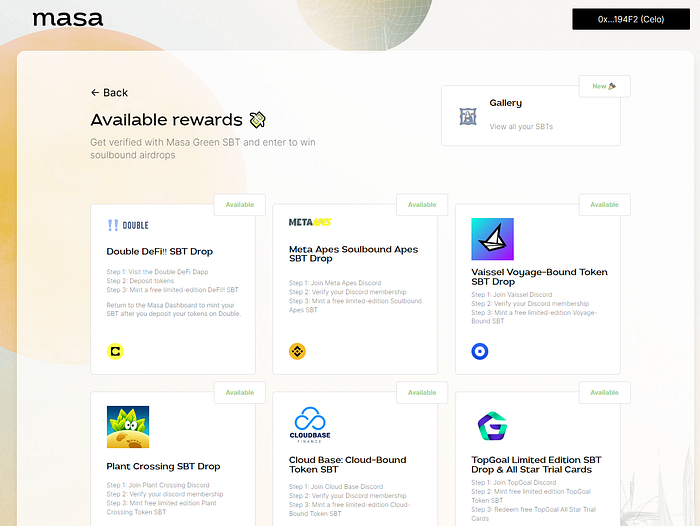The image size is (700, 526).
Task: Click the masa logo
Action: click(x=67, y=19)
